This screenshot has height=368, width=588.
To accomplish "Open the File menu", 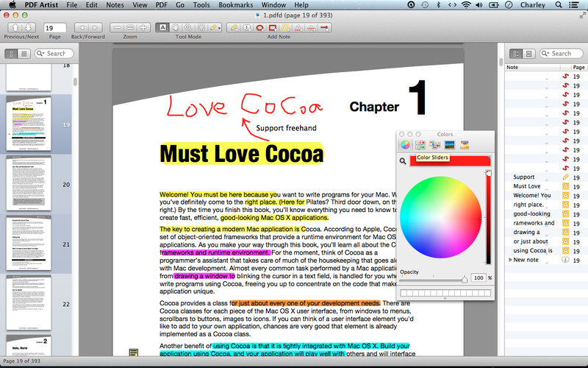I will point(71,5).
